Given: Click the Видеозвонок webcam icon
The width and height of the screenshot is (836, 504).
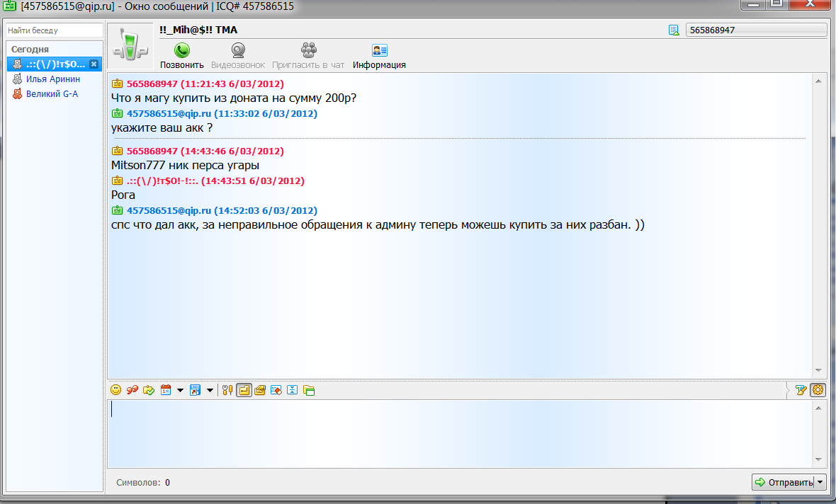Looking at the screenshot, I should pos(238,51).
